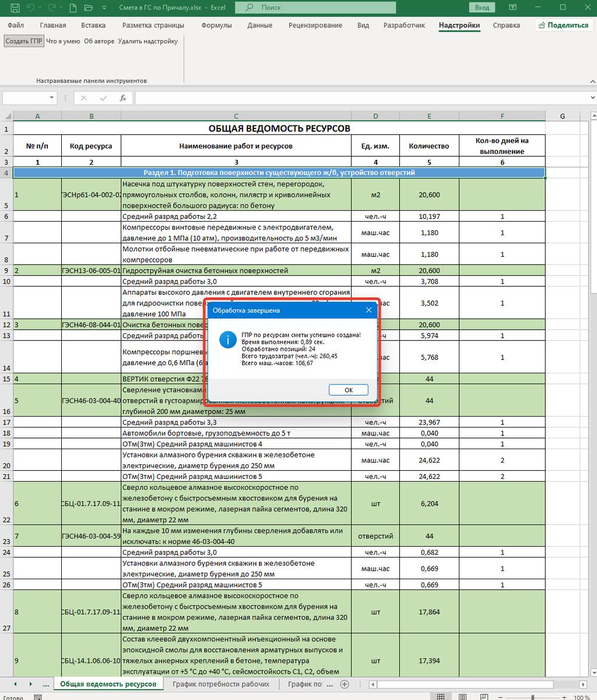Screen dimensions: 597x700
Task: Open the Файл tab
Action: click(x=16, y=26)
